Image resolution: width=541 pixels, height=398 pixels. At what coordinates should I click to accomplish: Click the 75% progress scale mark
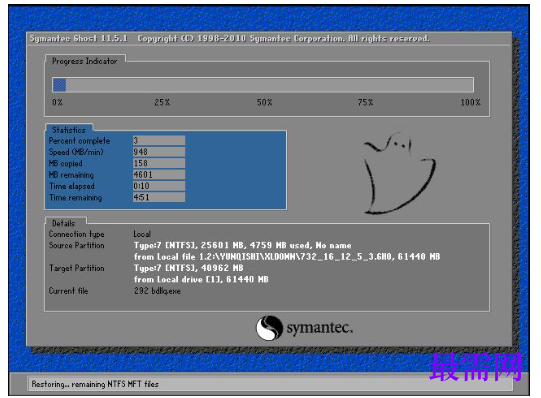click(x=365, y=102)
